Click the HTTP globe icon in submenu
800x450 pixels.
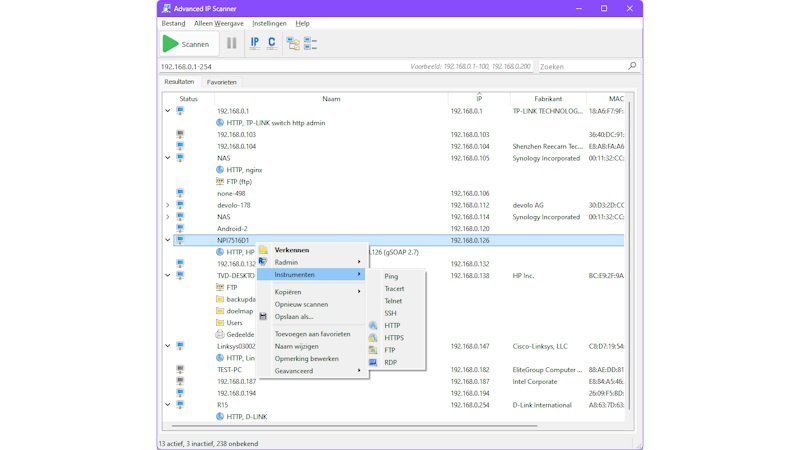click(373, 326)
